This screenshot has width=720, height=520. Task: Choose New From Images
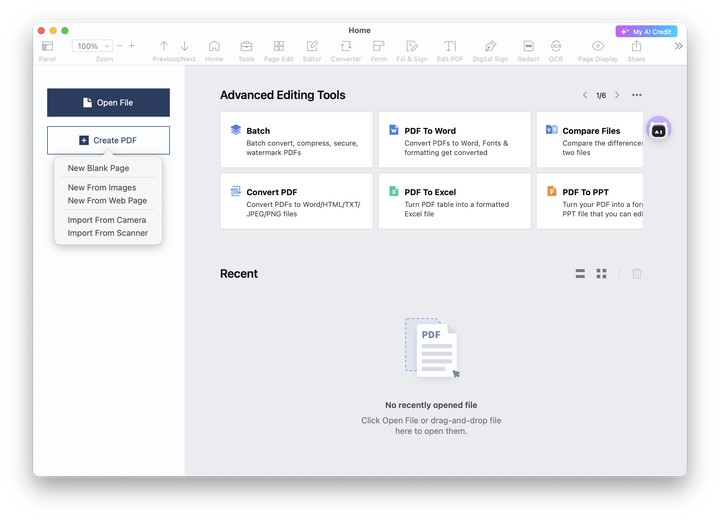[102, 187]
